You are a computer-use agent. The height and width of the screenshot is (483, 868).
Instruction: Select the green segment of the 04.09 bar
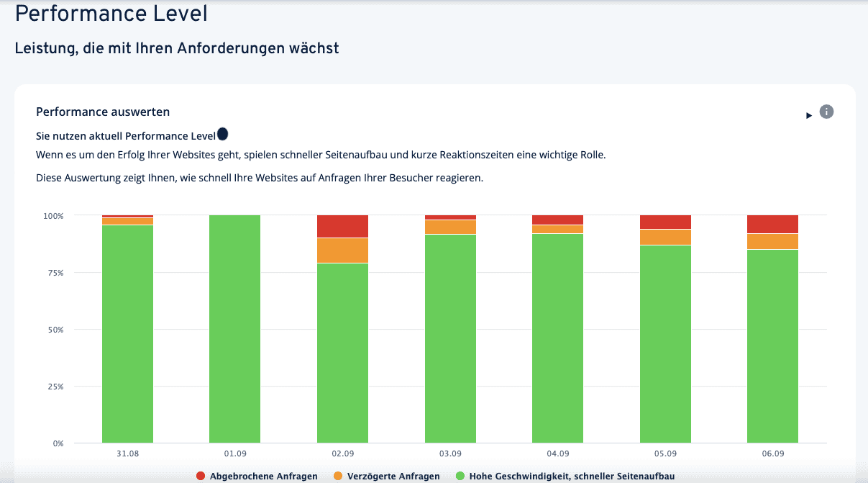tap(557, 338)
